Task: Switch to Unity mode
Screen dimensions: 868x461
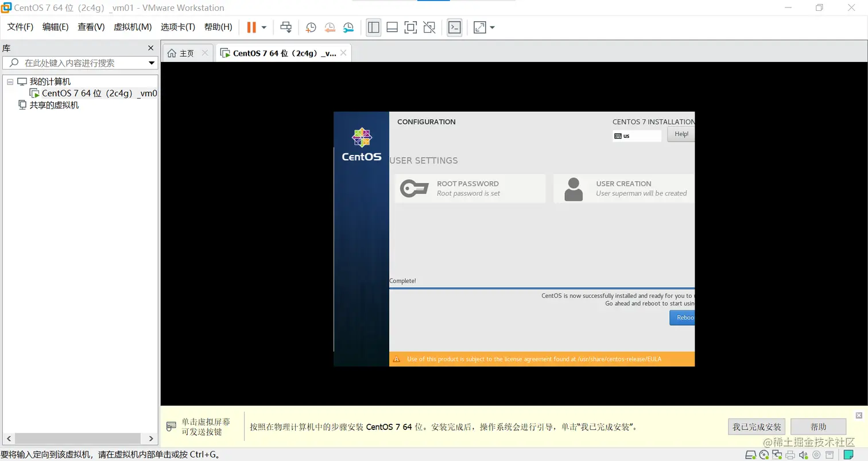Action: tap(429, 27)
